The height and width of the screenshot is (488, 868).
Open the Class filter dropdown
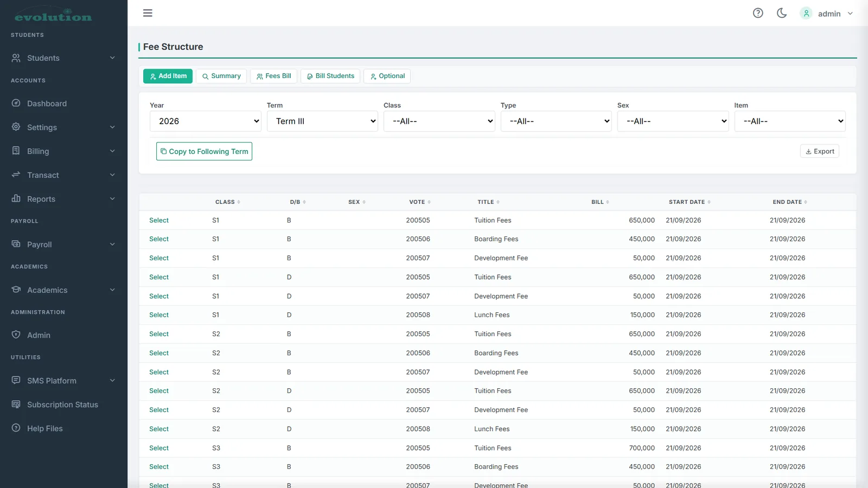coord(439,121)
